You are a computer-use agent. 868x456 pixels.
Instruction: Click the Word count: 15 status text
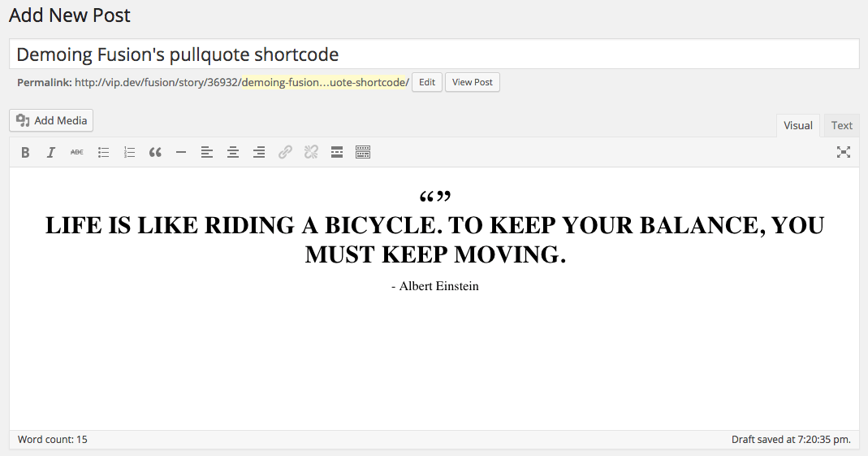53,440
